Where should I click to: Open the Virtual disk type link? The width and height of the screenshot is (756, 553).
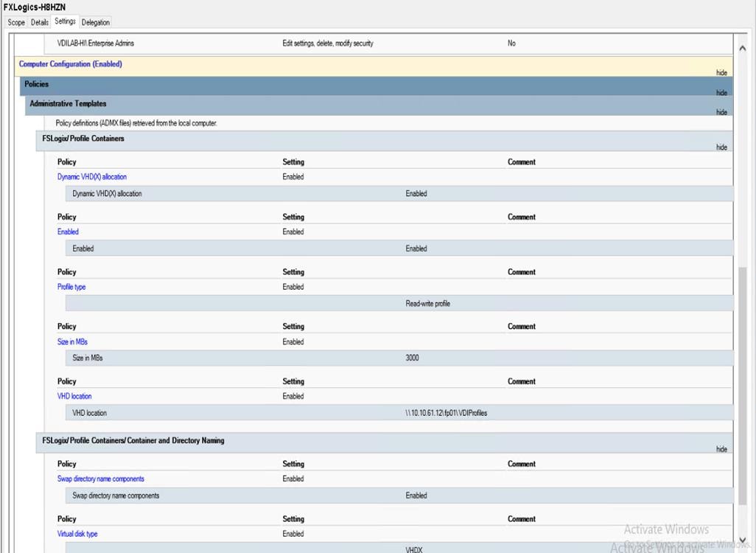tap(77, 534)
